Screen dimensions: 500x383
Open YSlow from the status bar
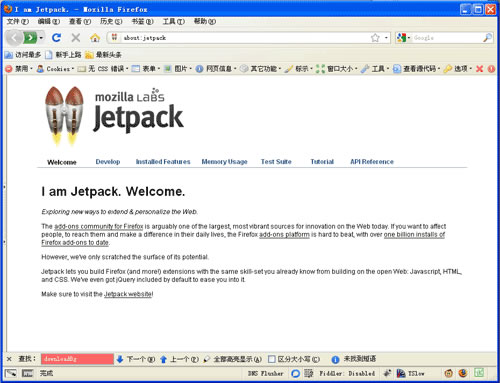coord(411,373)
